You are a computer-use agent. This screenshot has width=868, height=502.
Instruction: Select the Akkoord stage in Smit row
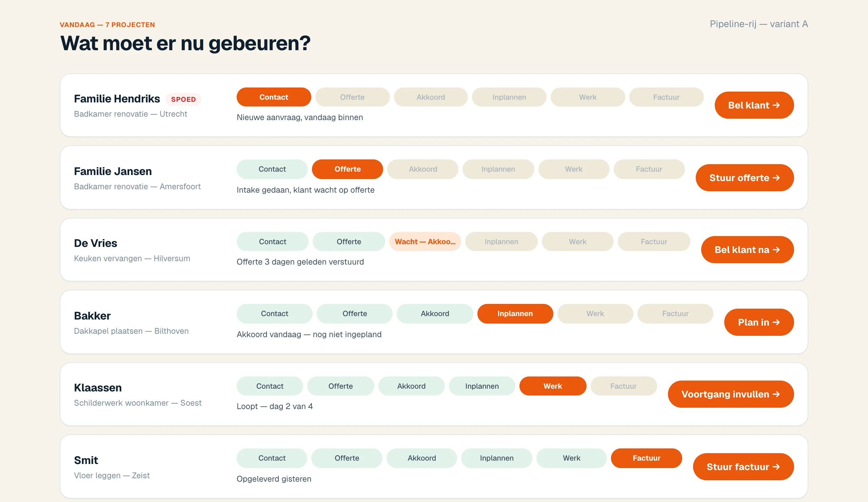click(x=421, y=458)
